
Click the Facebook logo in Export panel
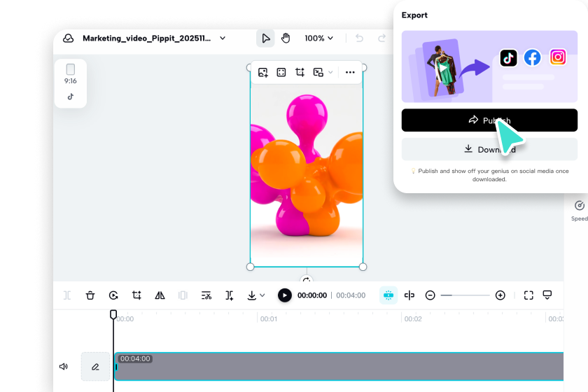(x=533, y=57)
